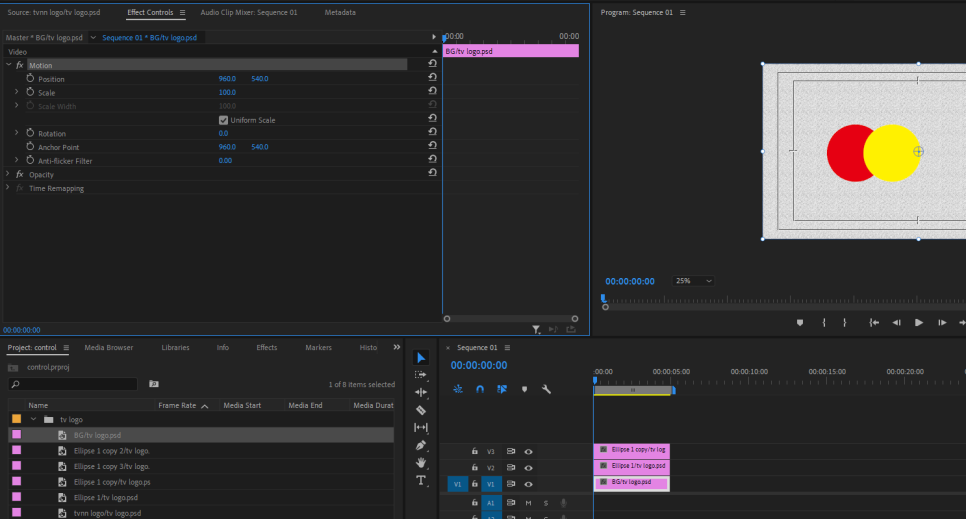Expand the Scale property
966x519 pixels.
(17, 92)
